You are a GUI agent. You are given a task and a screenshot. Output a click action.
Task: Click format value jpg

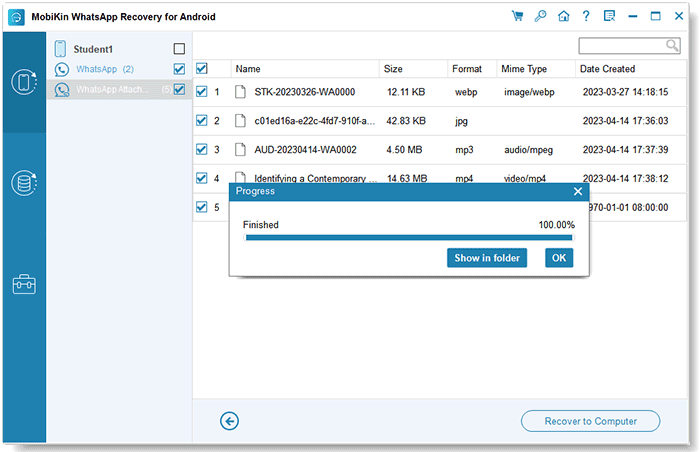[x=461, y=121]
